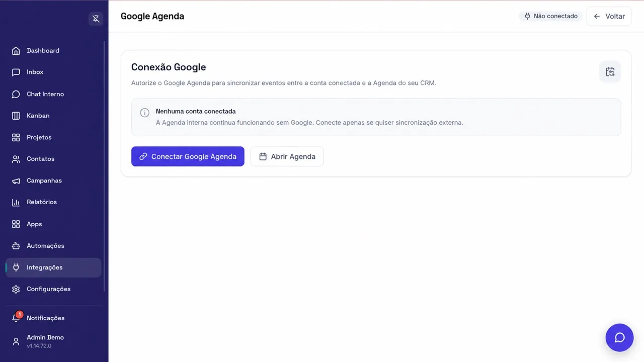Open the Apps menu entry
Image resolution: width=644 pixels, height=362 pixels.
click(53, 224)
